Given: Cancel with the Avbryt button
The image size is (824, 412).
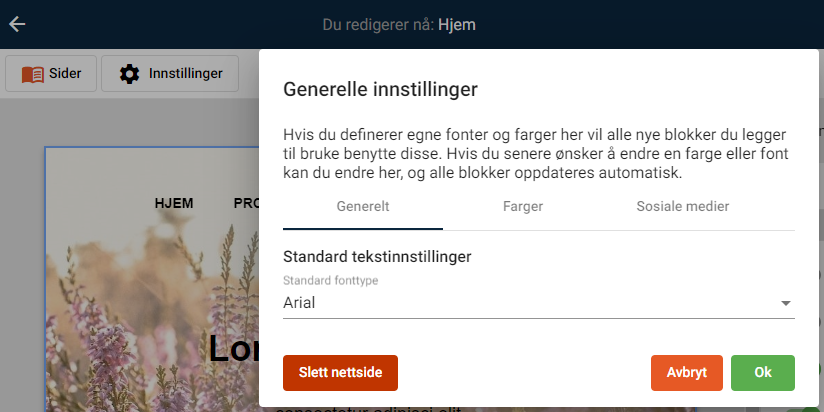Looking at the screenshot, I should (687, 372).
